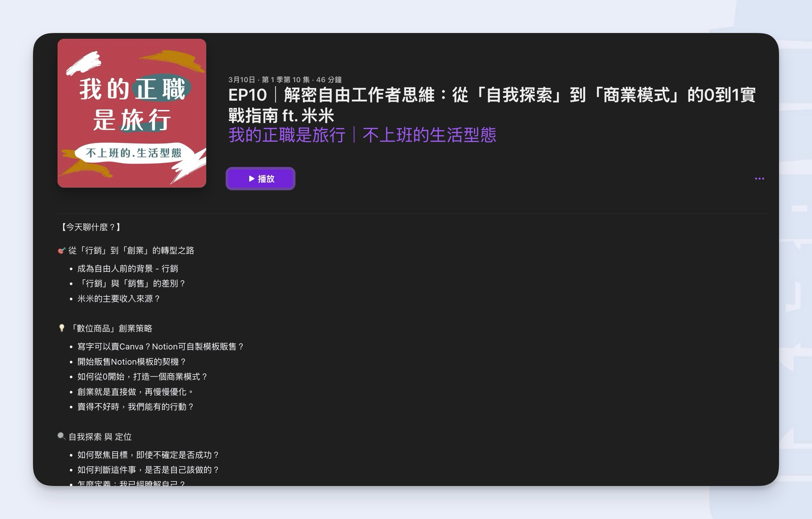Click the play button 播放
Viewport: 812px width, 519px height.
(260, 179)
